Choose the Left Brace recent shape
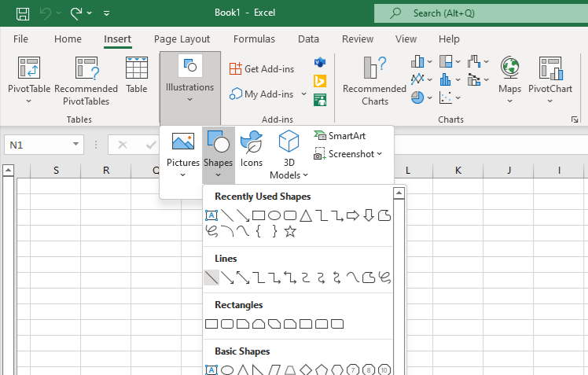The height and width of the screenshot is (375, 588). (259, 231)
